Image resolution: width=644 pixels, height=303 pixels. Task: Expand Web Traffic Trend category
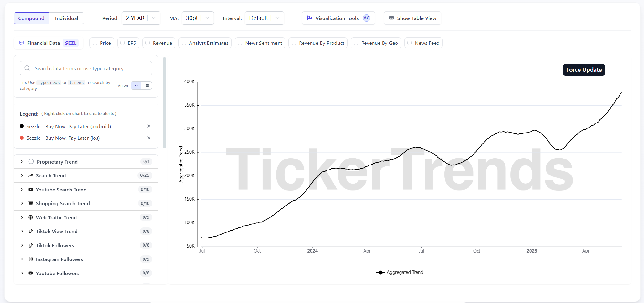[x=22, y=217]
